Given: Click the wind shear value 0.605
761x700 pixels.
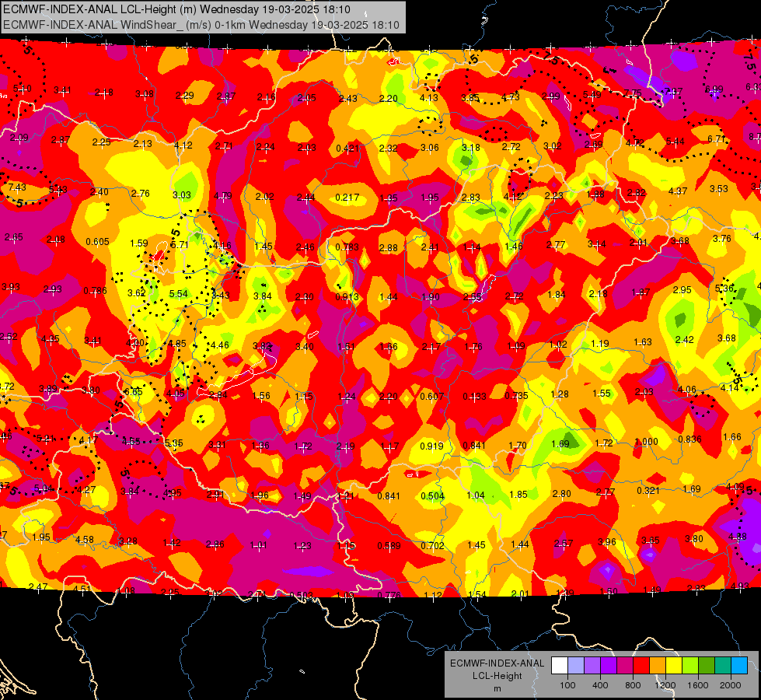Looking at the screenshot, I should point(97,241).
